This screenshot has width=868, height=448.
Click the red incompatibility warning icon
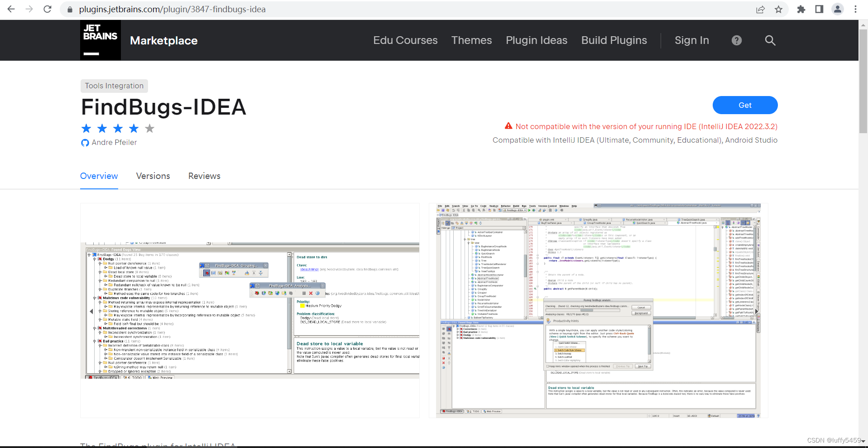[x=508, y=126]
